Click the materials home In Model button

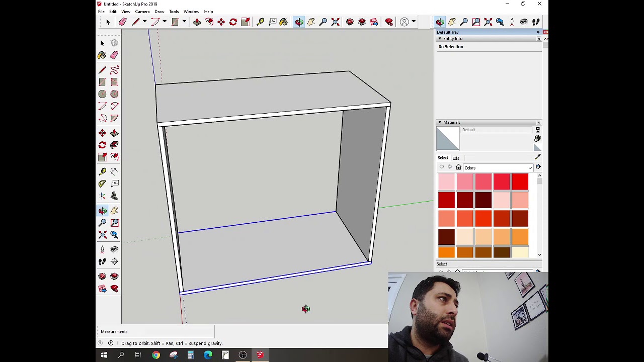pos(458,167)
